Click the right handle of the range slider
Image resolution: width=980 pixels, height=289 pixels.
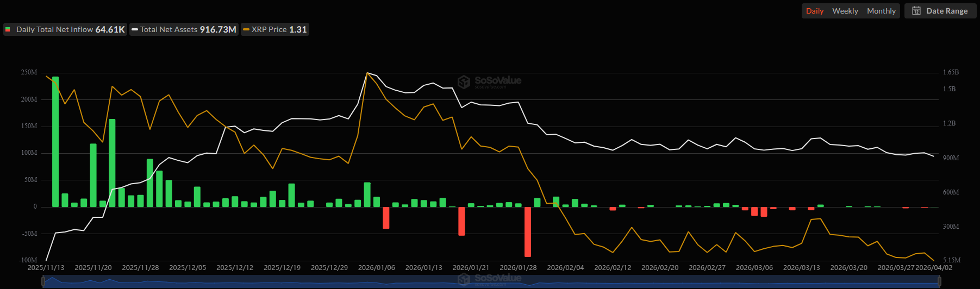[939, 281]
